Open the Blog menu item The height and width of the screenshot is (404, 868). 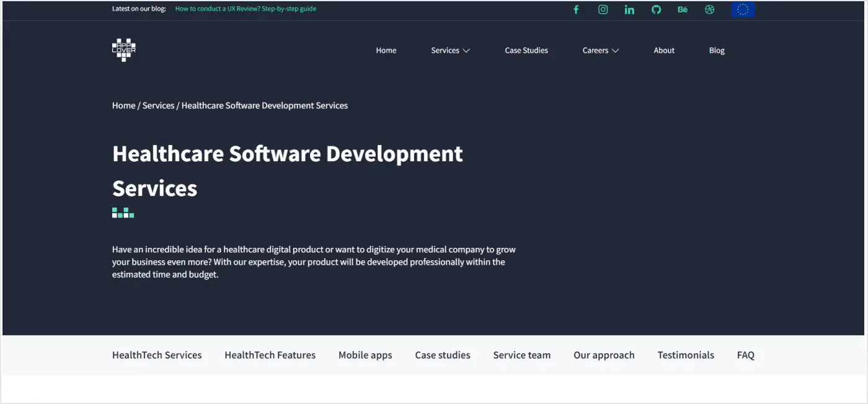tap(717, 50)
